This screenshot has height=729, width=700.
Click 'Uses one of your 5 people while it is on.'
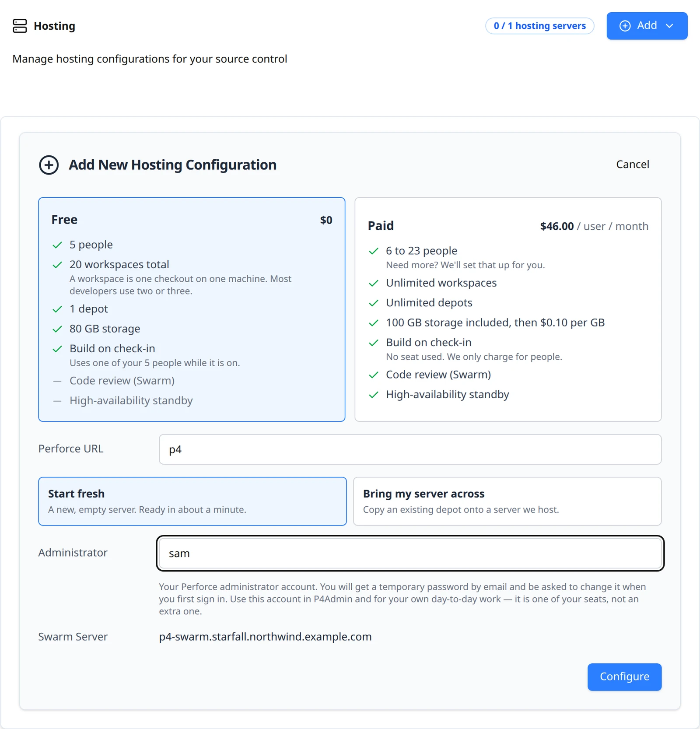pos(154,363)
